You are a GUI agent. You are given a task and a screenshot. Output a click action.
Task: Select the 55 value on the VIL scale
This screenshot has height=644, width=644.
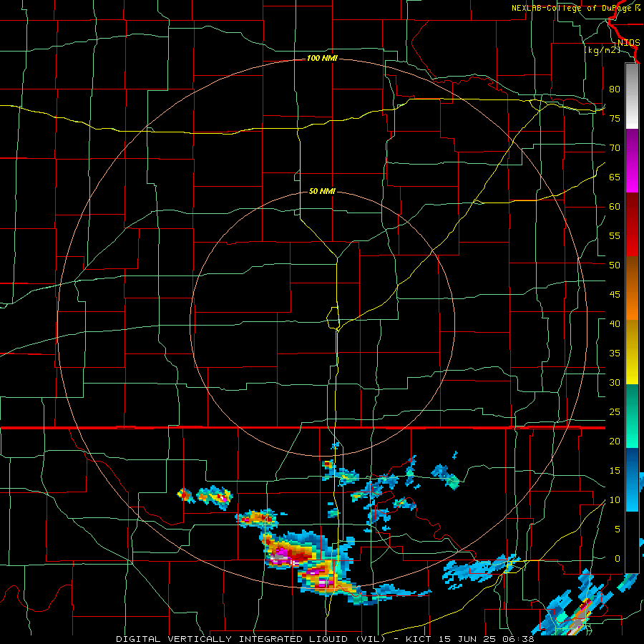click(x=615, y=236)
